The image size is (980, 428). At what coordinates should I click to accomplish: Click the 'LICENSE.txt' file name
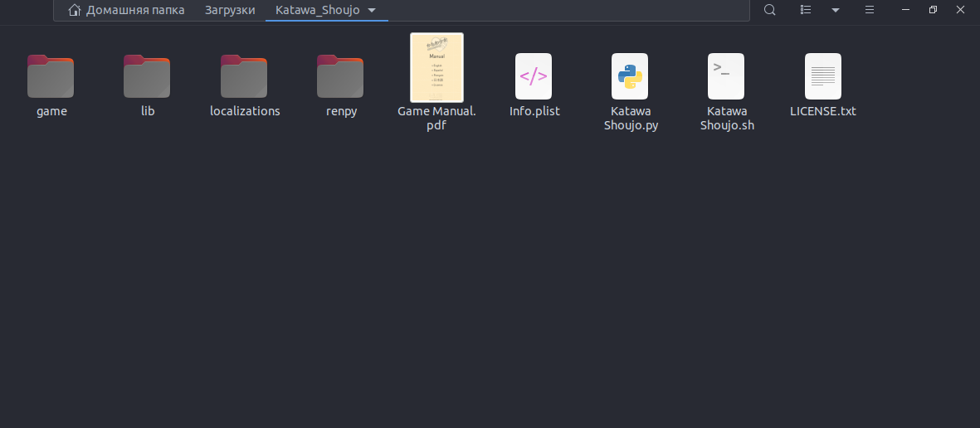pyautogui.click(x=823, y=111)
